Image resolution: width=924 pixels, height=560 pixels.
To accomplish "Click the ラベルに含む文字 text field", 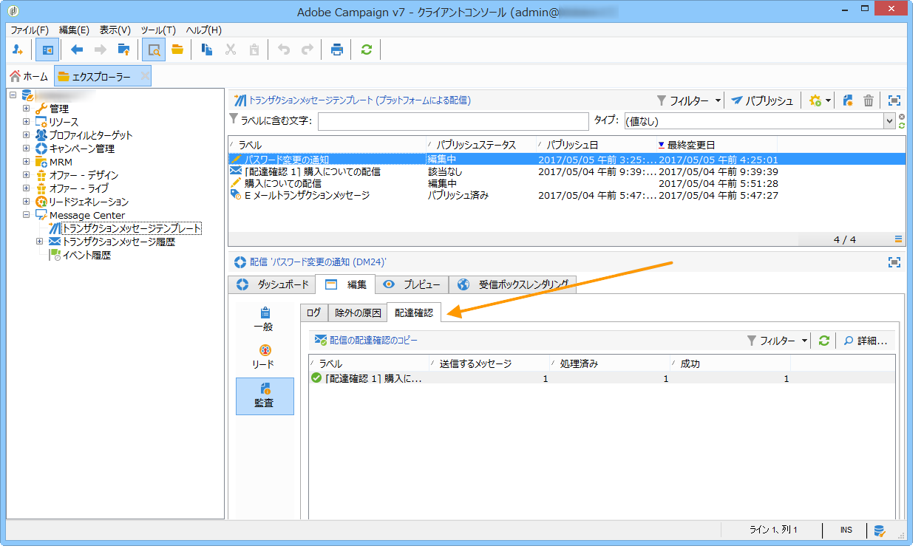I will (453, 121).
